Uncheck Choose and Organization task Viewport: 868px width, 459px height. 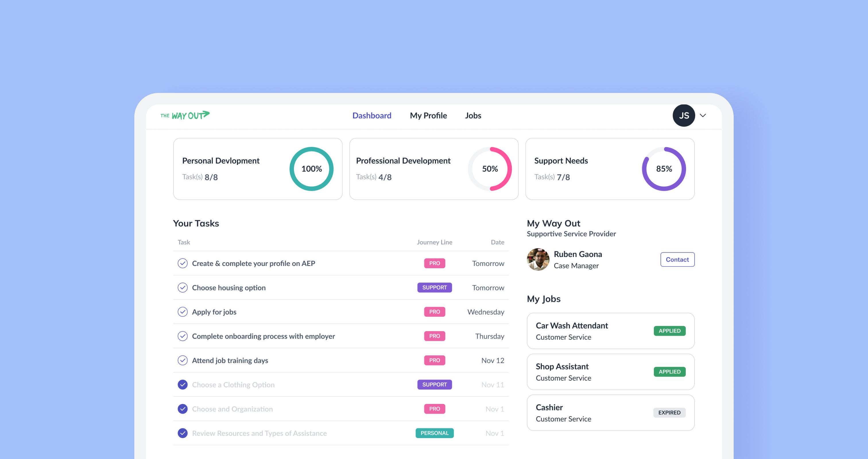[x=183, y=409]
